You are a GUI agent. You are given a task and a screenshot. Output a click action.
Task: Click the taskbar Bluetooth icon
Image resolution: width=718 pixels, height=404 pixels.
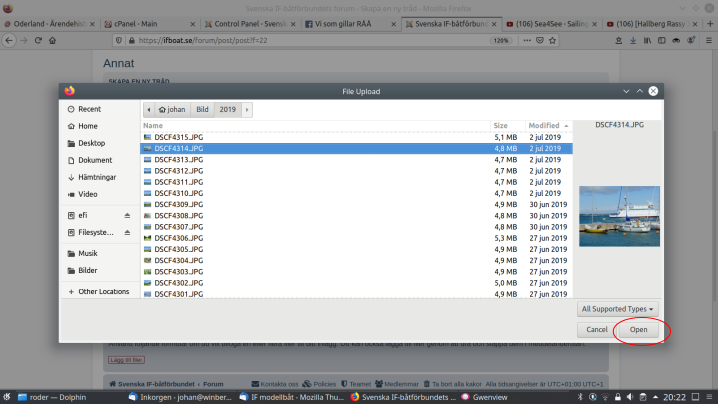[x=580, y=397]
